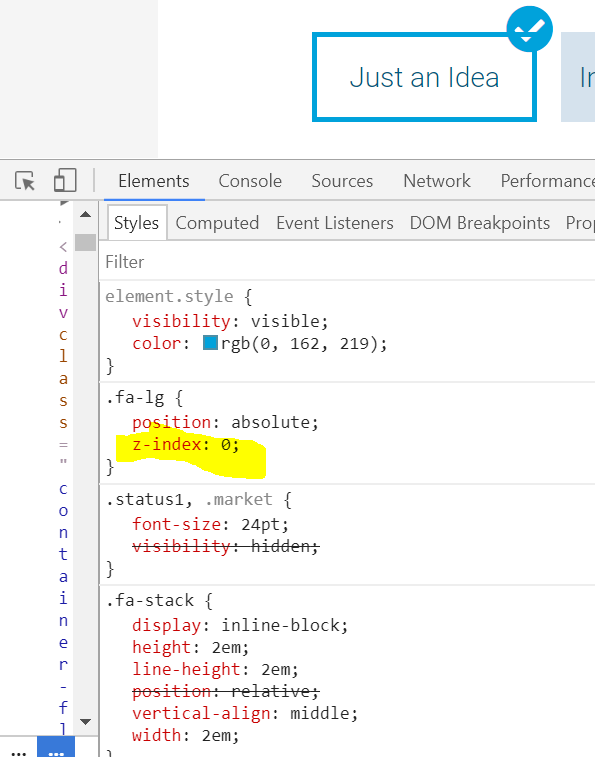Edit the rgb(0, 162, 219) color value
This screenshot has height=757, width=595.
[299, 344]
